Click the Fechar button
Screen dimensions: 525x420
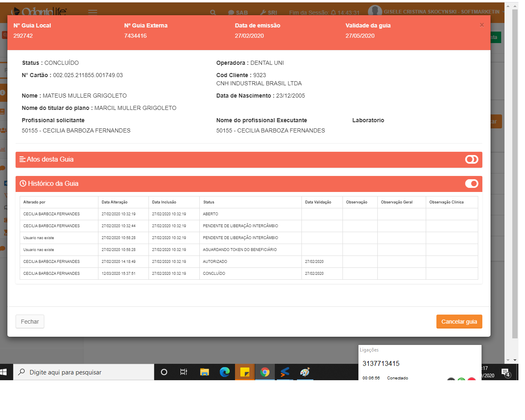pos(30,322)
